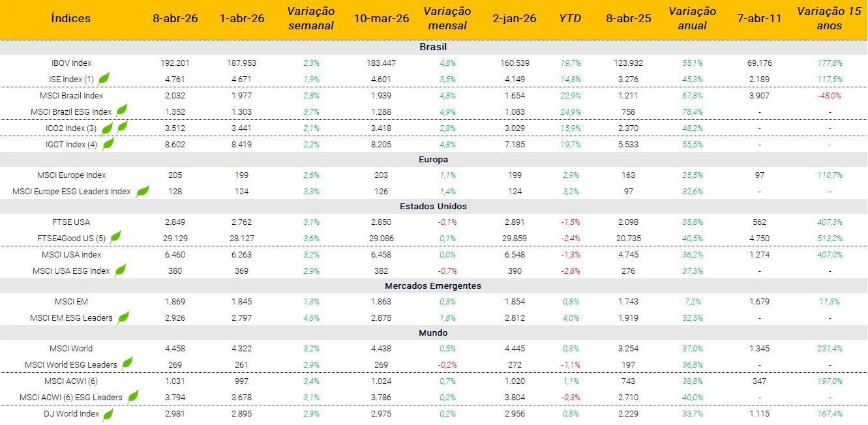Click the -48,0% value for MSCI Brazil Index
Image resolution: width=868 pixels, height=425 pixels.
[829, 95]
